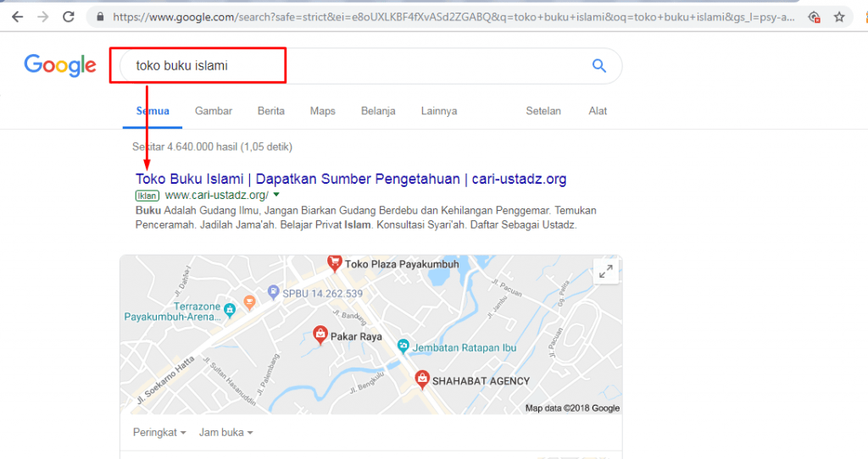Click the www.cari-ustadz.org/ URL text
This screenshot has width=868, height=459.
[216, 196]
